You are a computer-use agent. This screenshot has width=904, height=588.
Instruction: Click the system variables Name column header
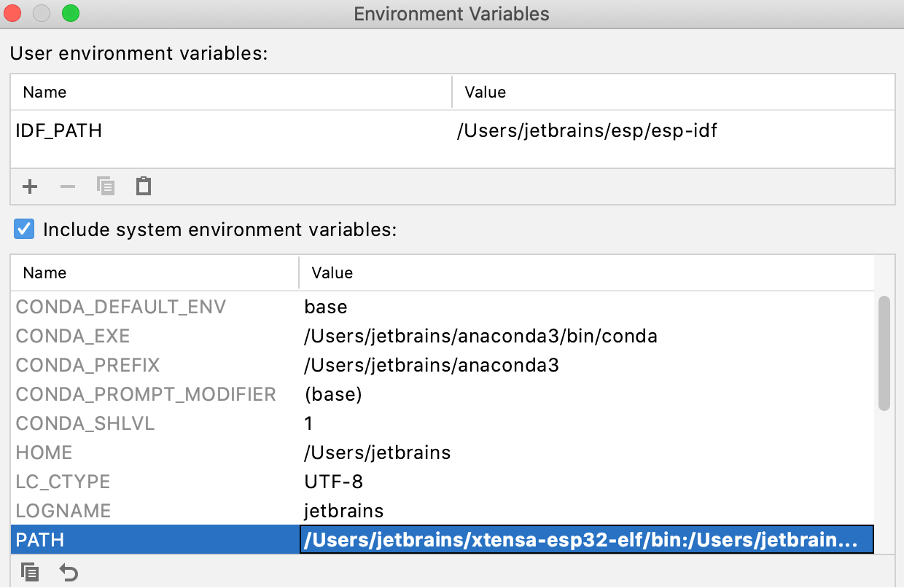155,273
